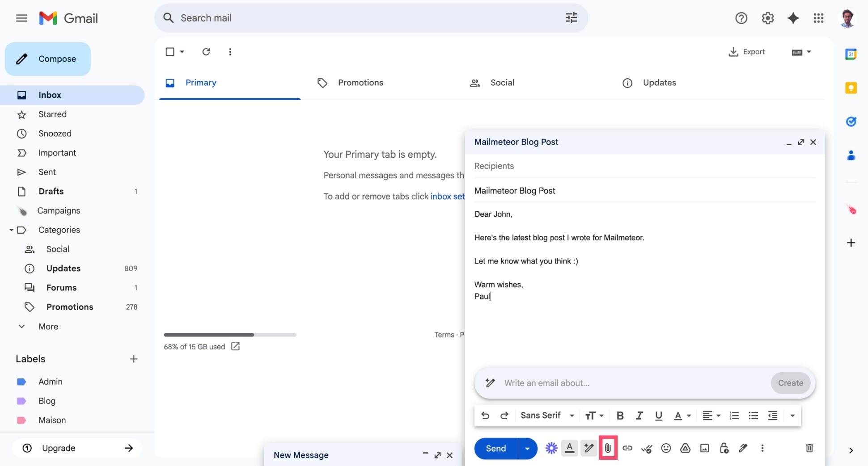Open the Social inbox tab

502,83
